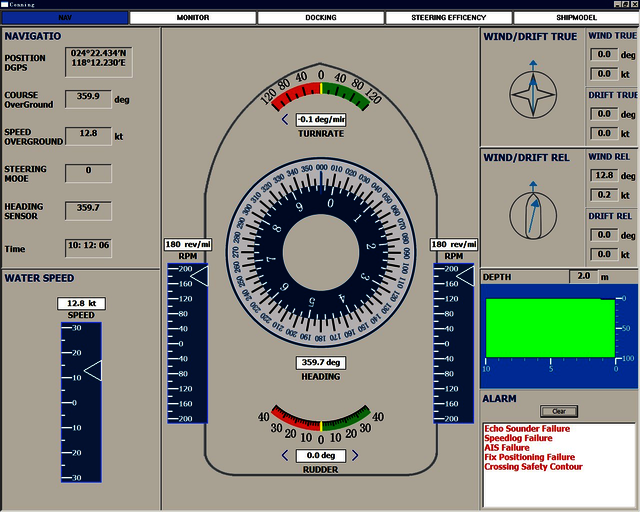Open the DOCKING tab
The height and width of the screenshot is (512, 640).
321,18
